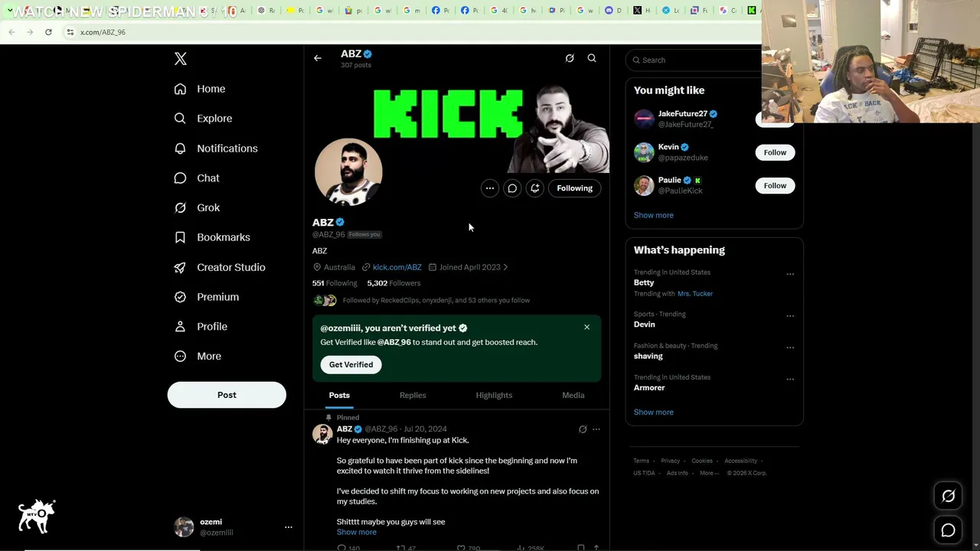Open Grok from the left sidebar
This screenshot has height=551, width=980.
(x=197, y=208)
